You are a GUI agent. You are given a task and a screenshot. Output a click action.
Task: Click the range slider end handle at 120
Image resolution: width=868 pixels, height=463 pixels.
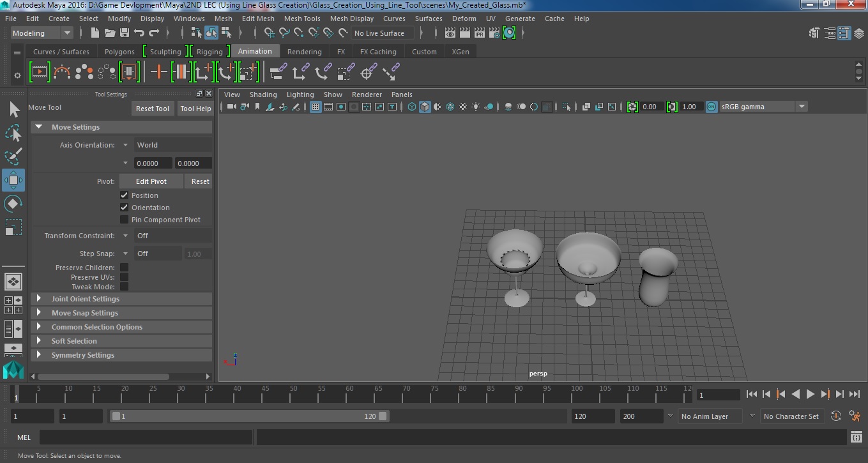coord(383,416)
